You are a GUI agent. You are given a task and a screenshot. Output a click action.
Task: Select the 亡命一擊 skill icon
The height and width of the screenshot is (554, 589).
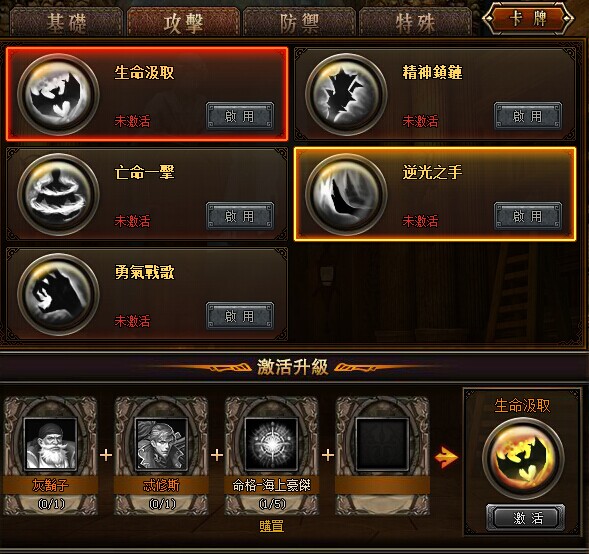pos(58,194)
